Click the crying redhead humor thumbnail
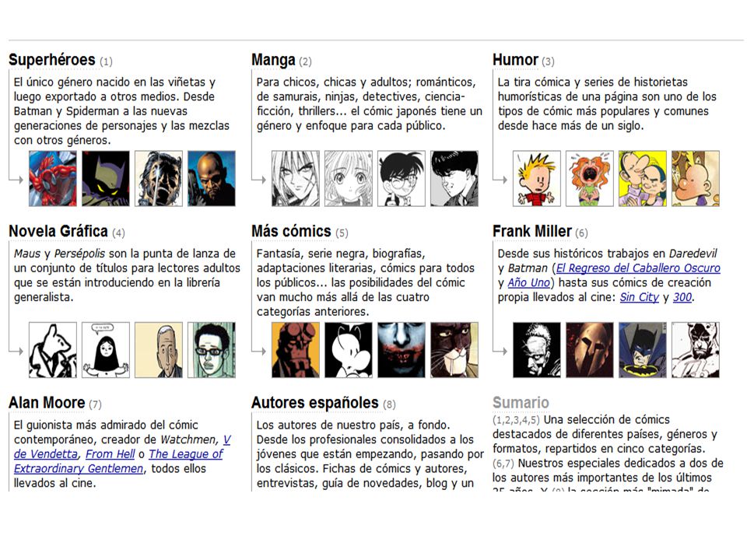 tap(589, 179)
